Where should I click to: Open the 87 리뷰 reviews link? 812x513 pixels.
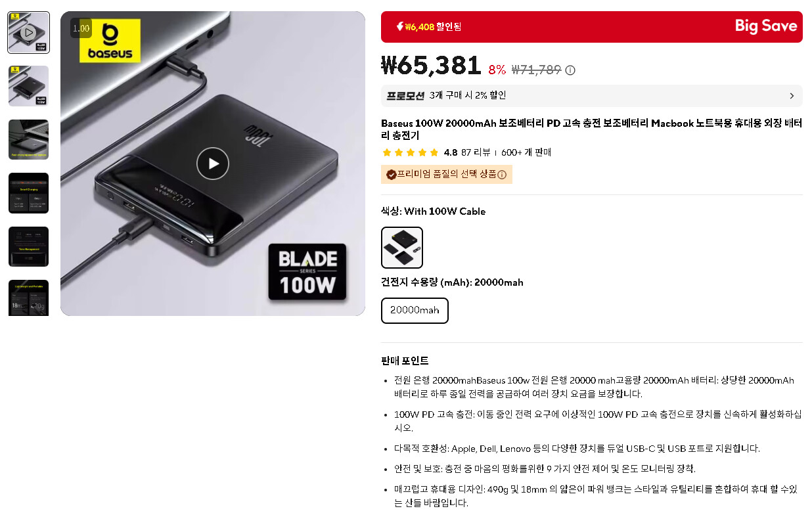tap(476, 152)
